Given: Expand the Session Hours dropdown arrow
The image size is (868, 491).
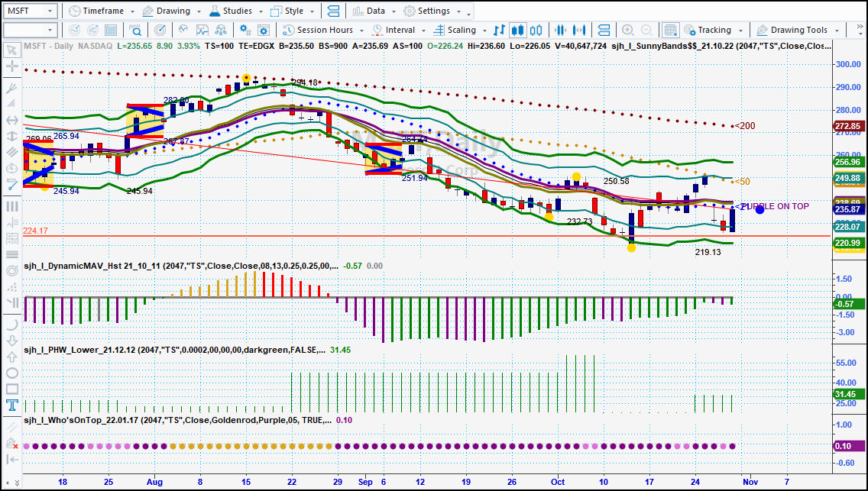Looking at the screenshot, I should click(x=361, y=31).
